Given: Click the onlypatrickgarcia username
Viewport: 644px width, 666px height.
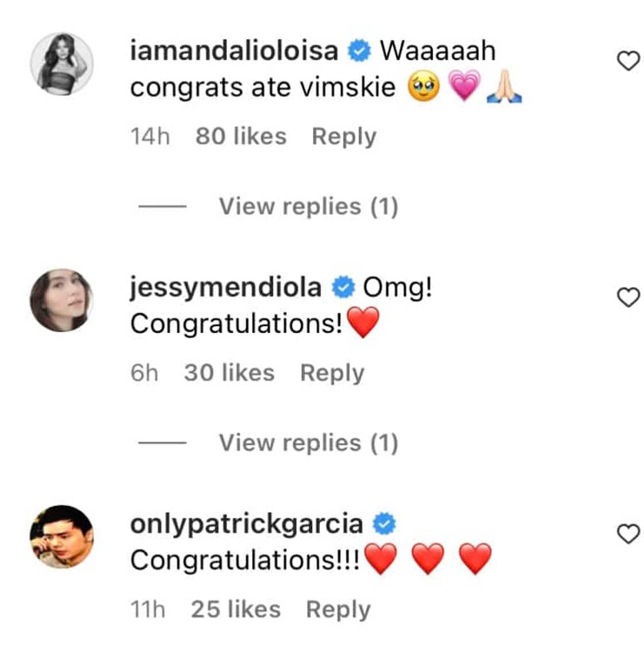Looking at the screenshot, I should pos(246,523).
